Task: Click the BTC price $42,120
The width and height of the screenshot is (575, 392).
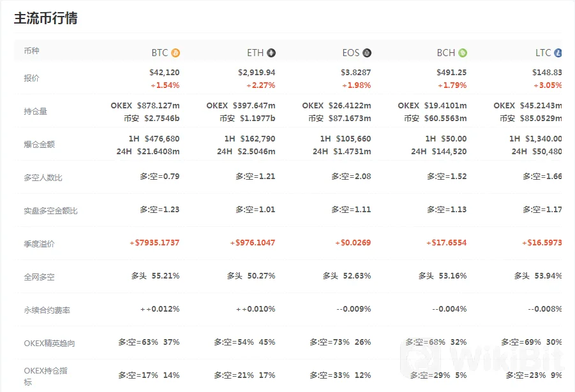Action: point(164,73)
